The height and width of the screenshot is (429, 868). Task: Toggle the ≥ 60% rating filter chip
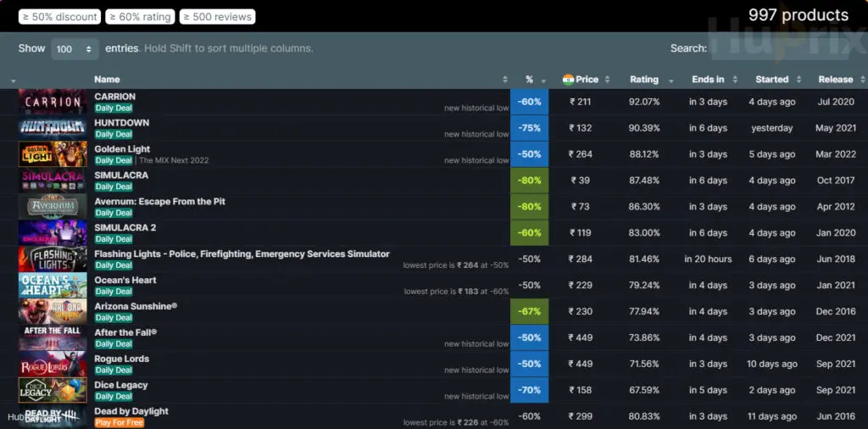coord(140,17)
